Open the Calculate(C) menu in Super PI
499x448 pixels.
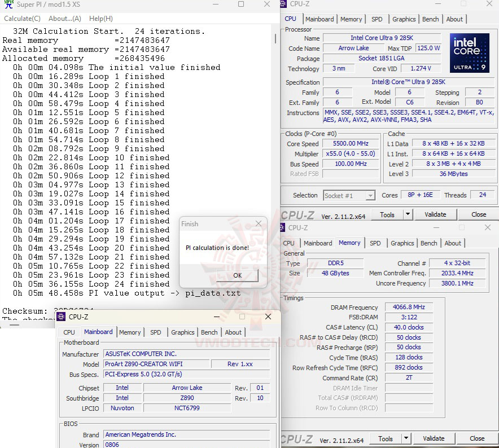pyautogui.click(x=22, y=19)
